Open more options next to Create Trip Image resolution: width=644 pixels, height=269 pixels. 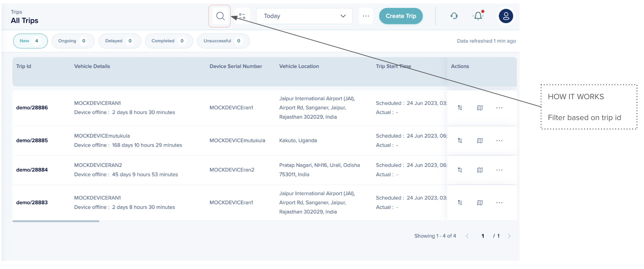tap(366, 16)
